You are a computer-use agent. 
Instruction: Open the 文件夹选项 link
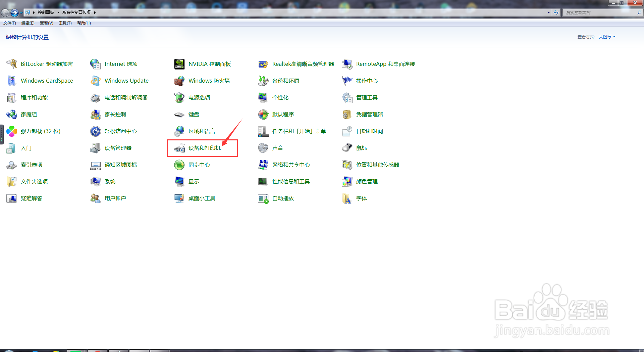34,181
